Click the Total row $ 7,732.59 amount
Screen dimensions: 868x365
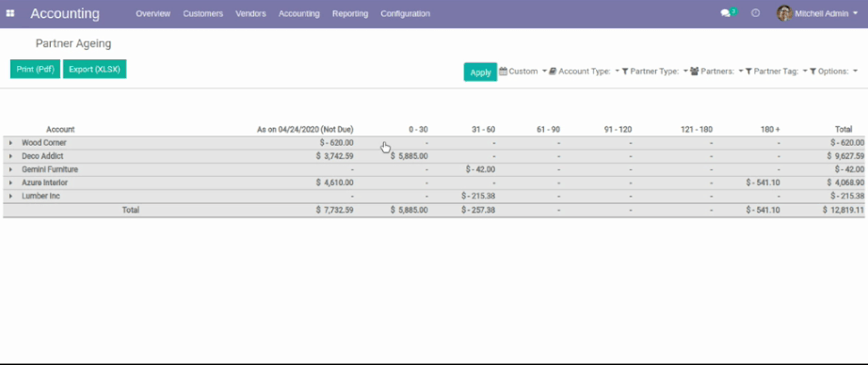[x=335, y=210]
